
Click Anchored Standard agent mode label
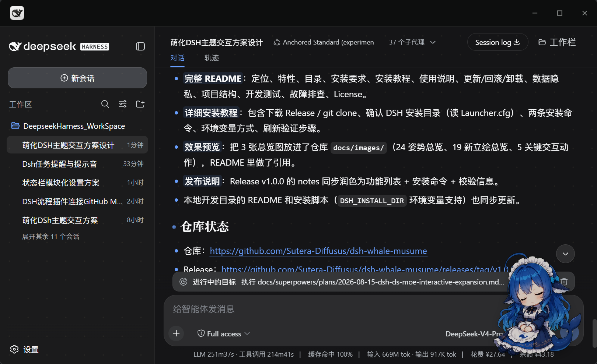[324, 42]
